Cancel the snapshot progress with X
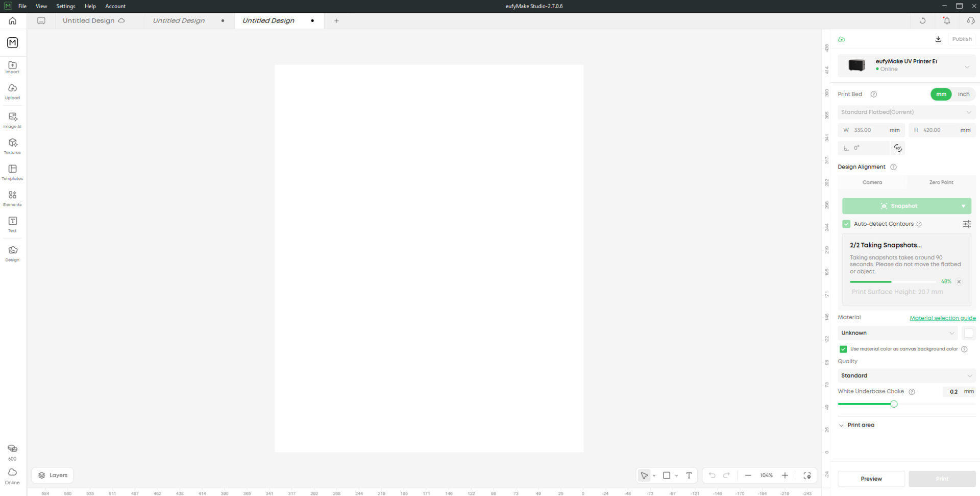 click(959, 282)
